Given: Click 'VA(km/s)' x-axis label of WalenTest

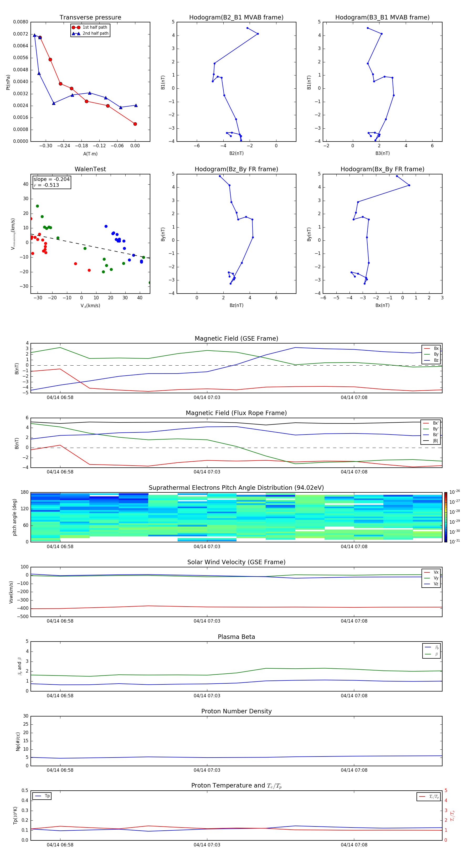Looking at the screenshot, I should tap(90, 306).
